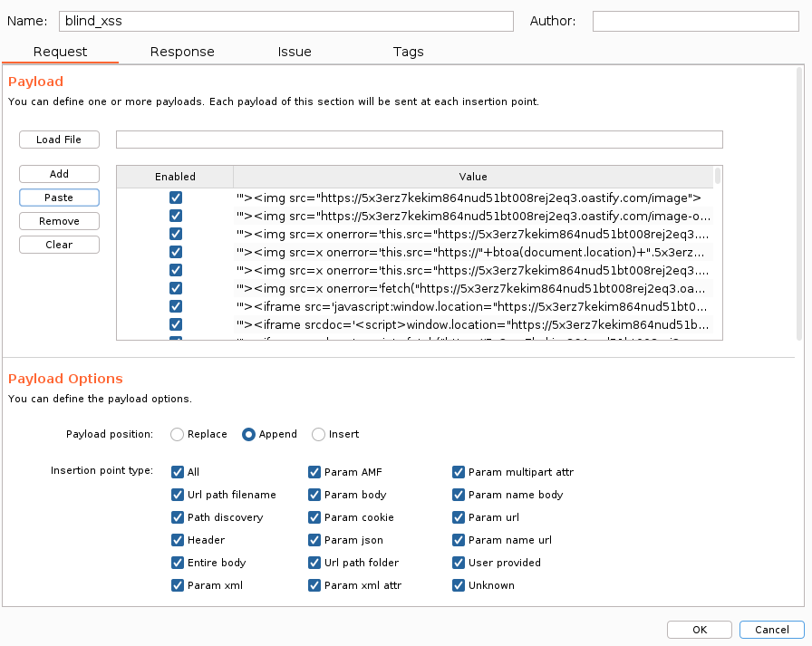The width and height of the screenshot is (812, 646).
Task: Open the Issue tab
Action: coord(295,52)
